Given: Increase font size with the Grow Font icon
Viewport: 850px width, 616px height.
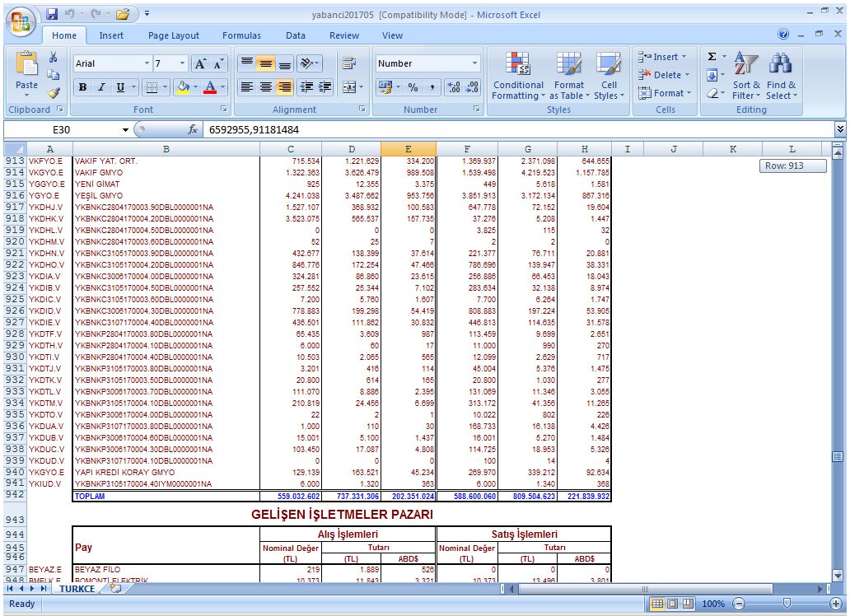Looking at the screenshot, I should (200, 64).
